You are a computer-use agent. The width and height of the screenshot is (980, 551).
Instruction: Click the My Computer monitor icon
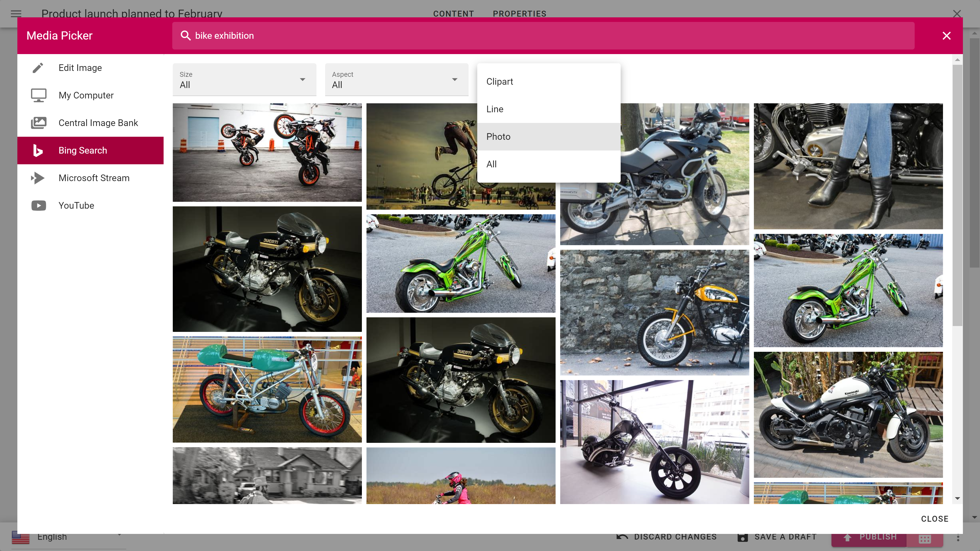(39, 95)
